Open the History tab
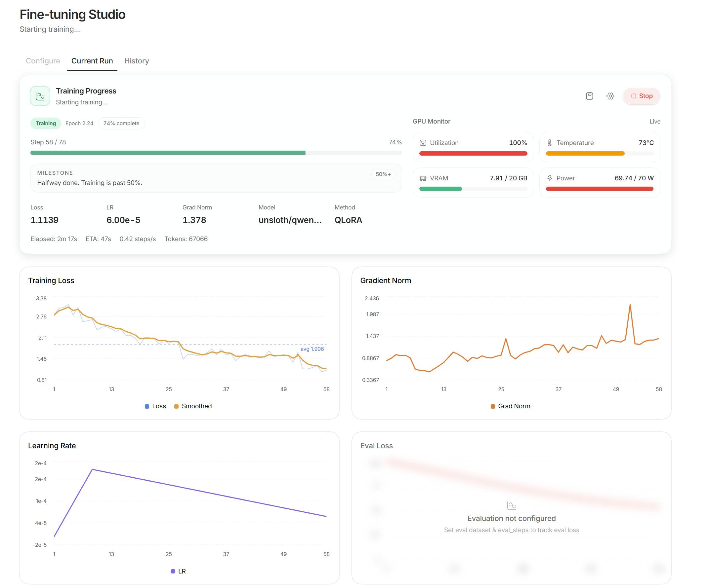709x588 pixels. 136,61
